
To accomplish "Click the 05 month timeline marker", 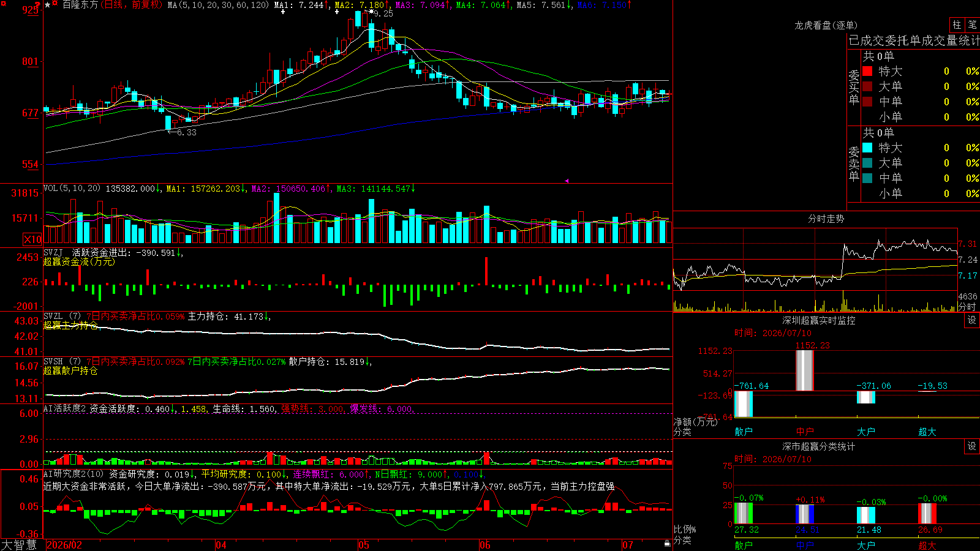I will tap(364, 545).
